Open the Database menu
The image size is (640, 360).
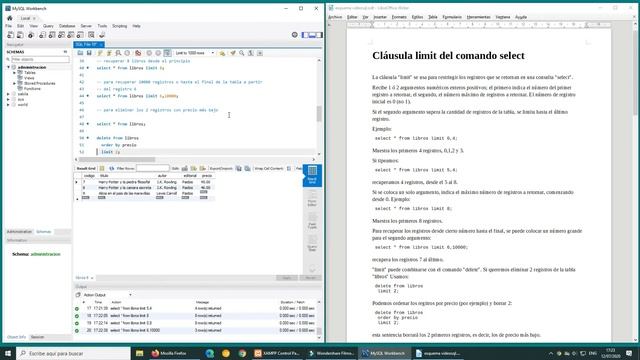(x=67, y=26)
